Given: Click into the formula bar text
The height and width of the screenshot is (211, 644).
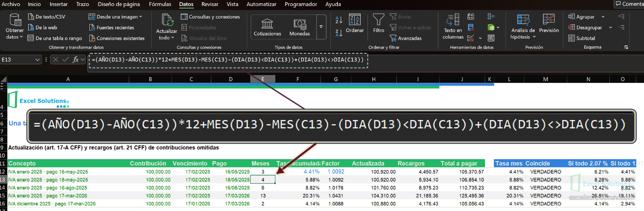Looking at the screenshot, I should pos(228,59).
